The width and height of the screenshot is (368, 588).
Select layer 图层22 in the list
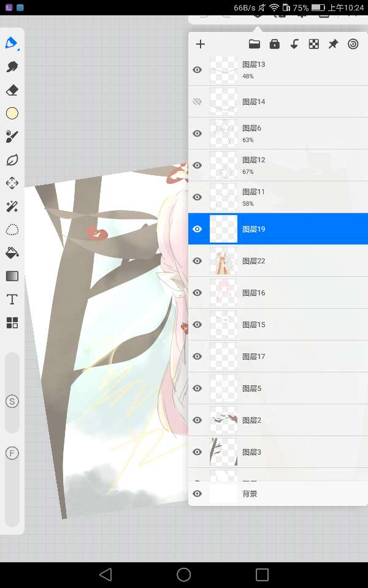pyautogui.click(x=277, y=261)
